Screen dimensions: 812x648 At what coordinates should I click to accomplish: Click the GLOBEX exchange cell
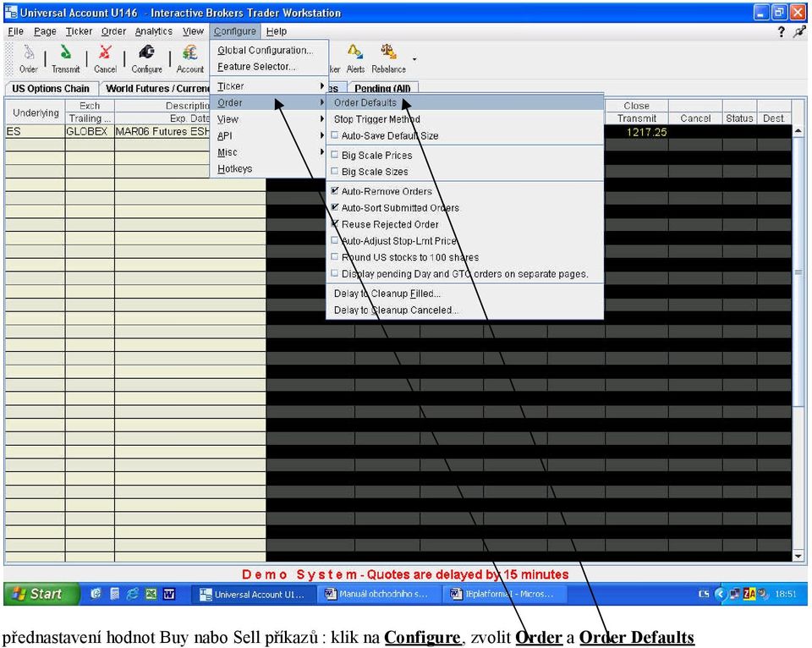(x=90, y=132)
